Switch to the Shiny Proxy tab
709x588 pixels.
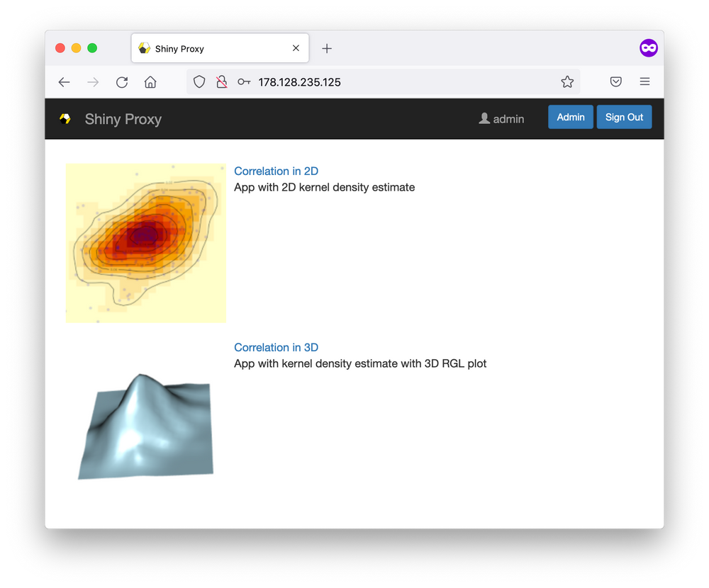coord(213,48)
